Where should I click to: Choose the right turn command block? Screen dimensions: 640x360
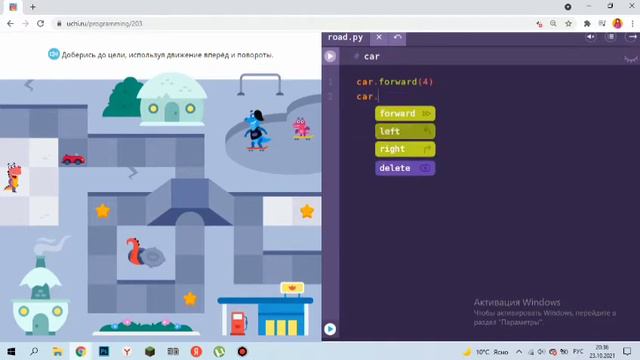tap(405, 149)
